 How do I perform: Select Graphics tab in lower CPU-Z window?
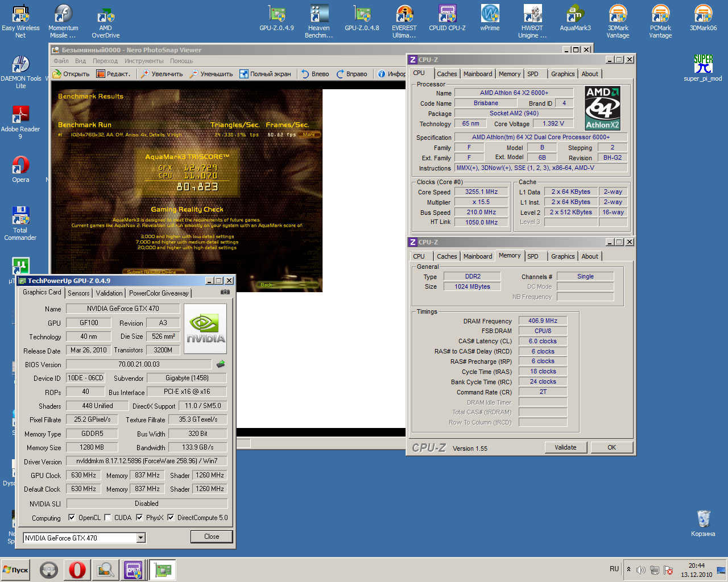(563, 256)
